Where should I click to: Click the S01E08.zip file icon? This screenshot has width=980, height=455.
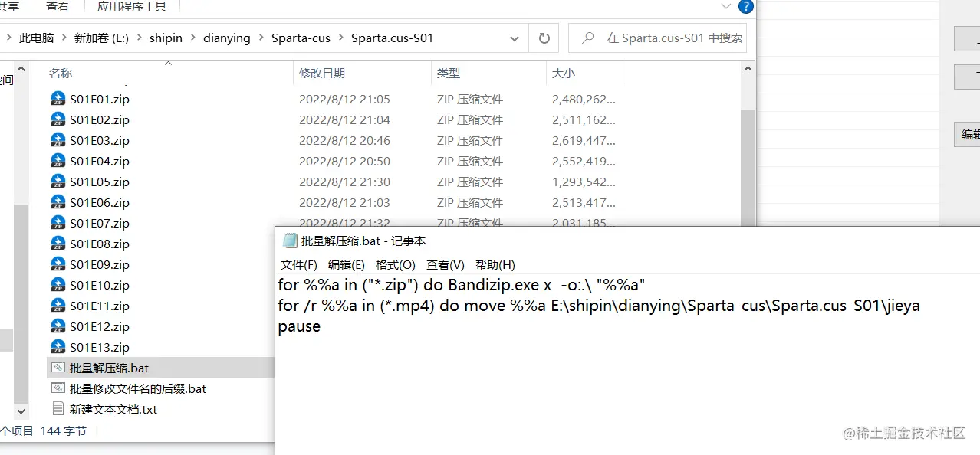(58, 244)
